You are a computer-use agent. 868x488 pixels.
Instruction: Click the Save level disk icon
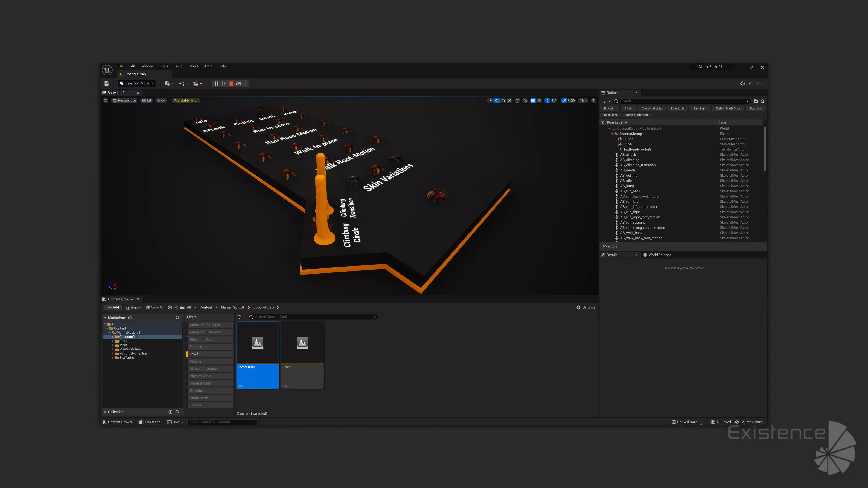click(107, 84)
